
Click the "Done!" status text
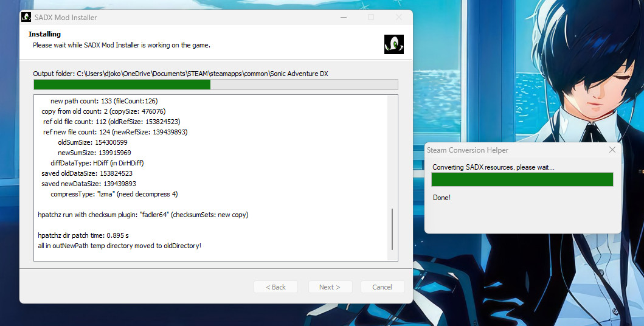click(441, 198)
